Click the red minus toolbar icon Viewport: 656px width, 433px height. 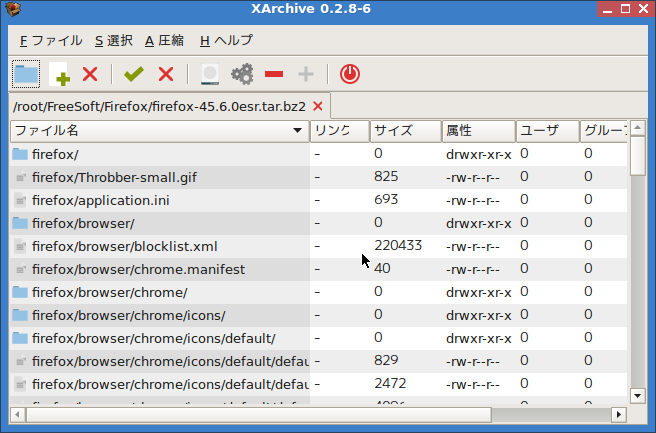pyautogui.click(x=274, y=74)
